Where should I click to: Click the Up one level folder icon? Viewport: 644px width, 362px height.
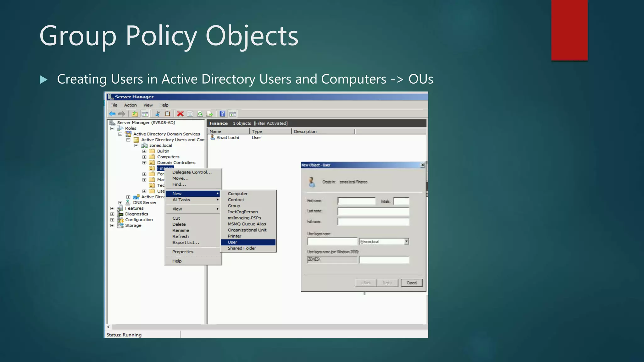[x=135, y=114]
